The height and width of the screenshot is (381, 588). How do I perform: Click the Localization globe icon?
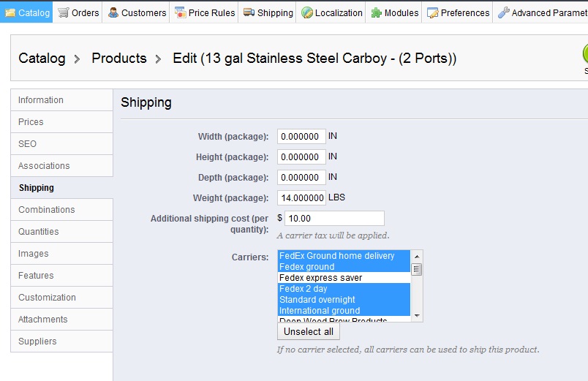pyautogui.click(x=307, y=12)
